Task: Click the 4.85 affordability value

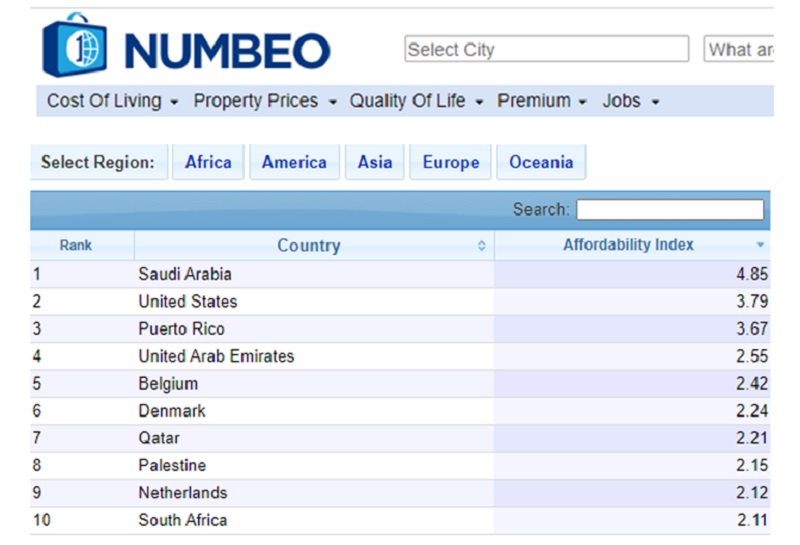Action: point(752,274)
